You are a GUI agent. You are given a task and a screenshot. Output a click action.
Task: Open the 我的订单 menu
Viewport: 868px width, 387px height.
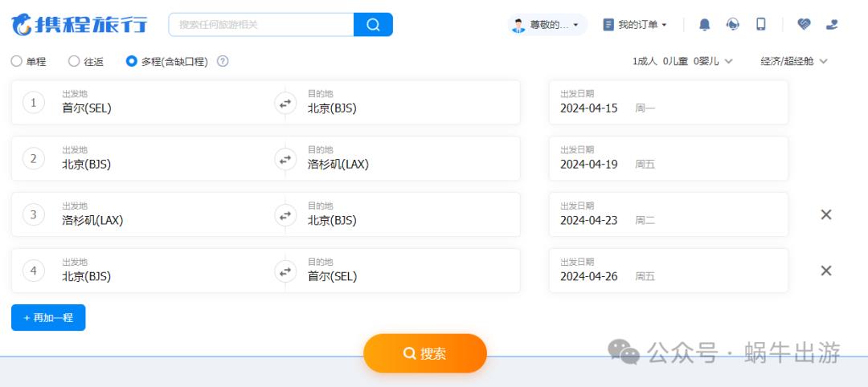[635, 25]
